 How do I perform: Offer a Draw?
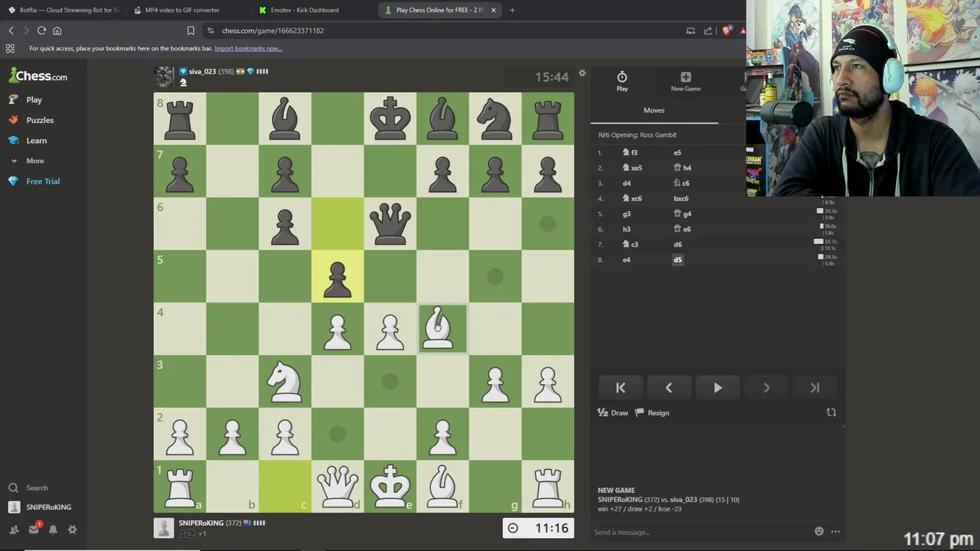pyautogui.click(x=612, y=412)
